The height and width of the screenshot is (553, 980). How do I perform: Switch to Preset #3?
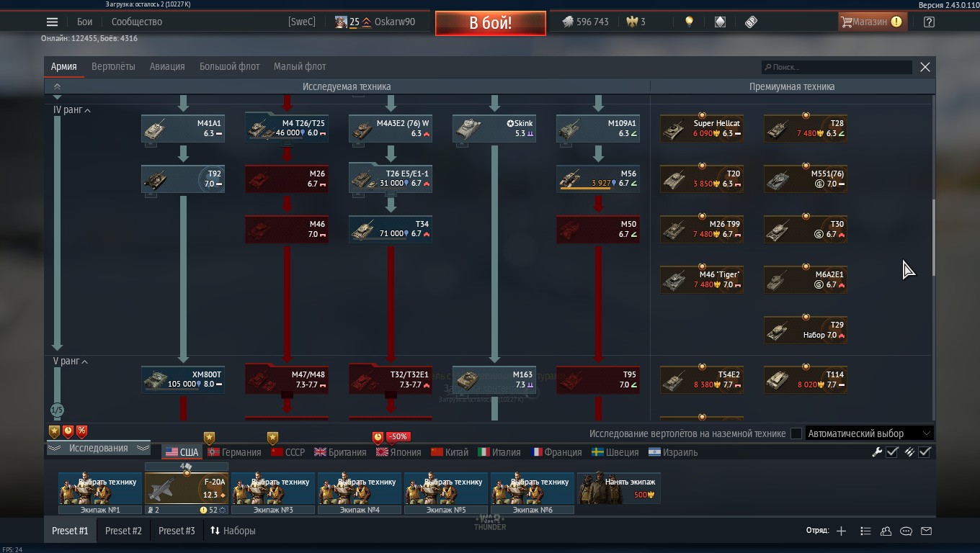click(x=177, y=531)
